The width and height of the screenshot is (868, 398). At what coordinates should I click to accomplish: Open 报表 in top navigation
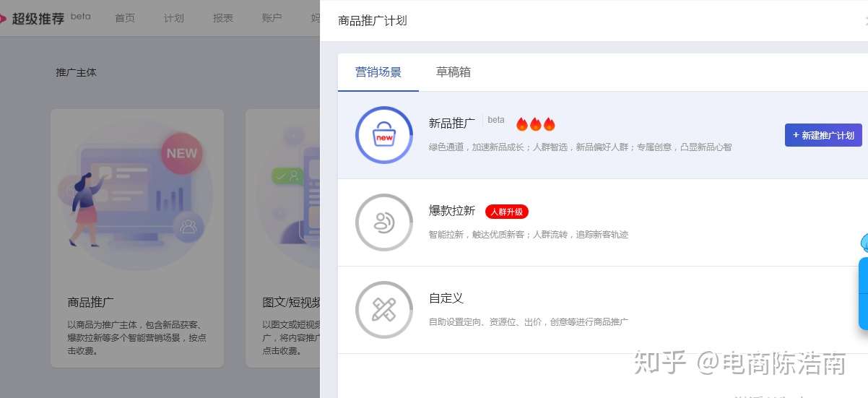[223, 18]
